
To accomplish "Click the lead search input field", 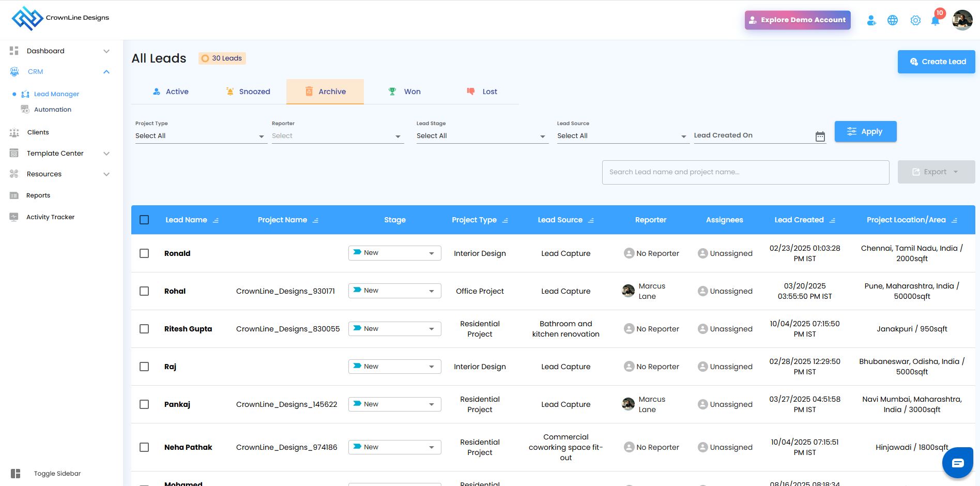I will pyautogui.click(x=745, y=172).
